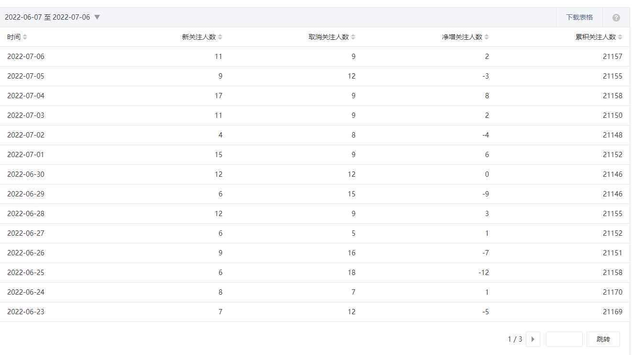Click the 净增关注人数 header label
The width and height of the screenshot is (644, 355).
(462, 37)
